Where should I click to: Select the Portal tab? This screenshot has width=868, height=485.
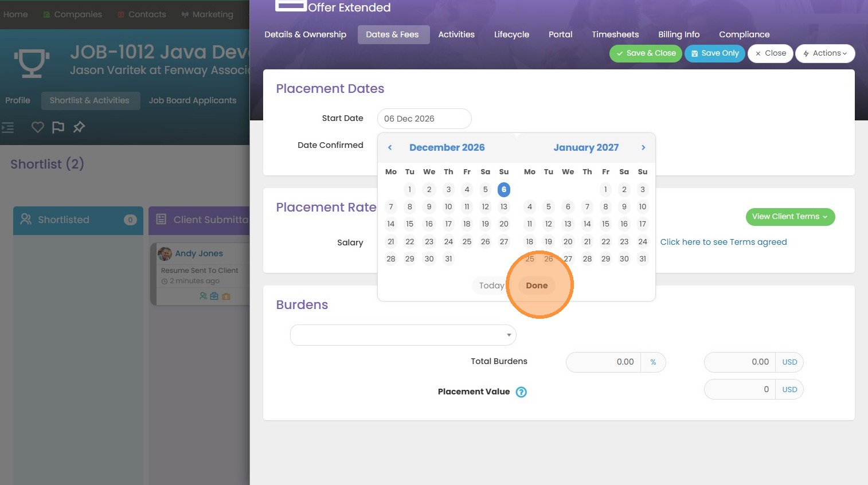[x=561, y=34]
